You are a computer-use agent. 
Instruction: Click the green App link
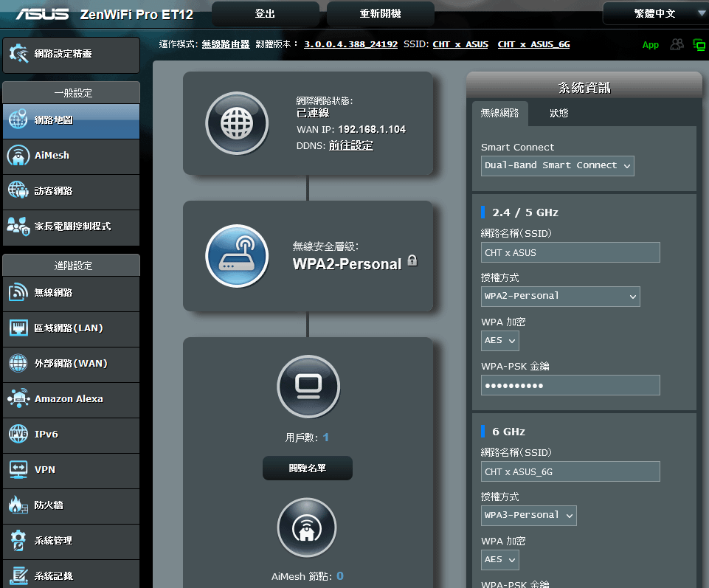[x=650, y=45]
